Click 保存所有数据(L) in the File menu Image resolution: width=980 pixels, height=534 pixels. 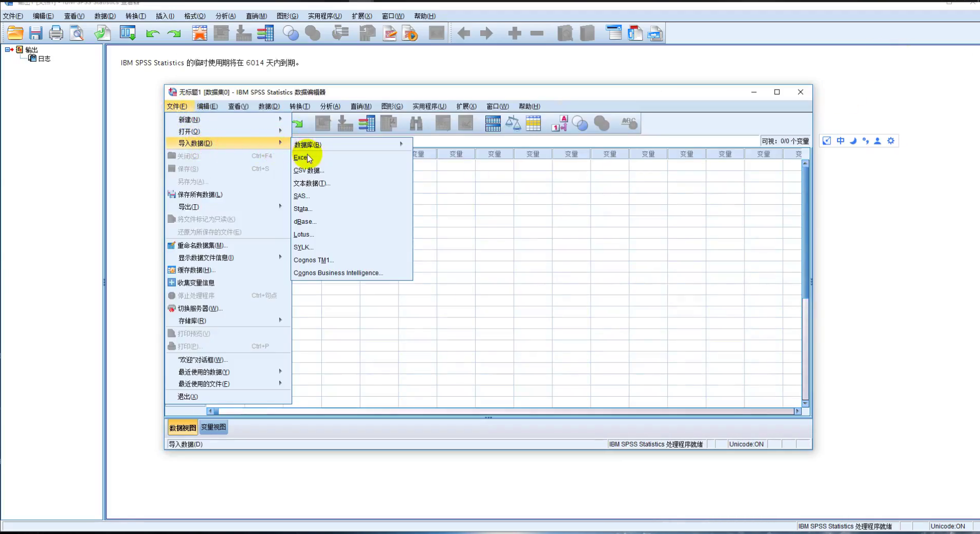(x=228, y=194)
